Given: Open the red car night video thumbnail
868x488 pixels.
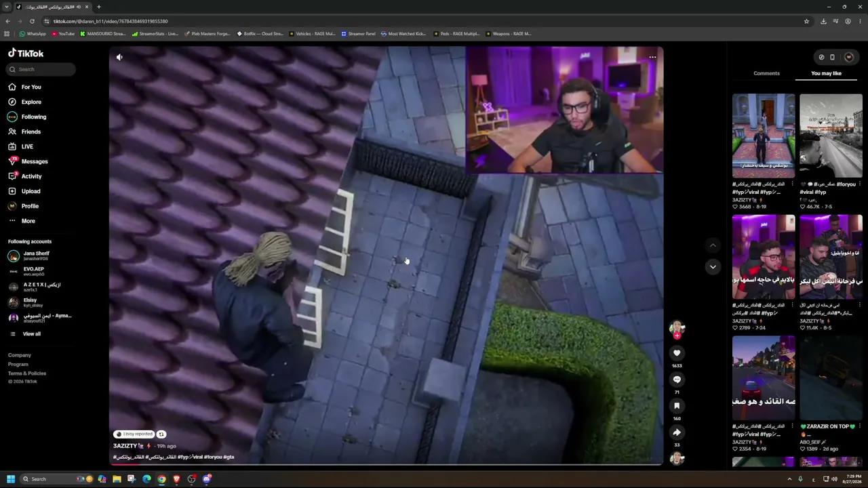Looking at the screenshot, I should click(764, 378).
